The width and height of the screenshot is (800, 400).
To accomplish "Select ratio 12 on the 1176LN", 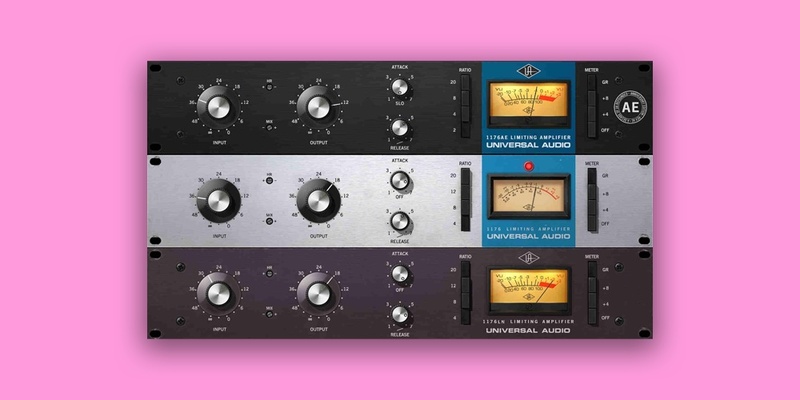I will pyautogui.click(x=465, y=285).
